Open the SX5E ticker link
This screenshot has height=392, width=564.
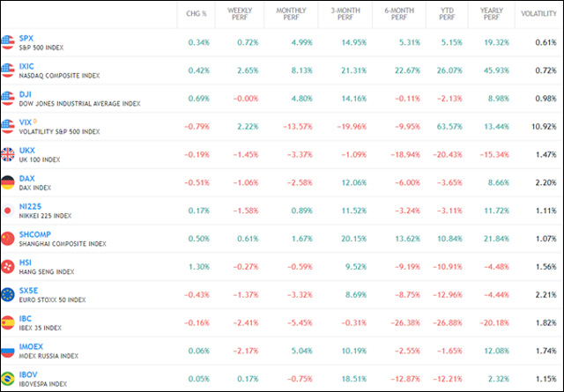pos(28,290)
